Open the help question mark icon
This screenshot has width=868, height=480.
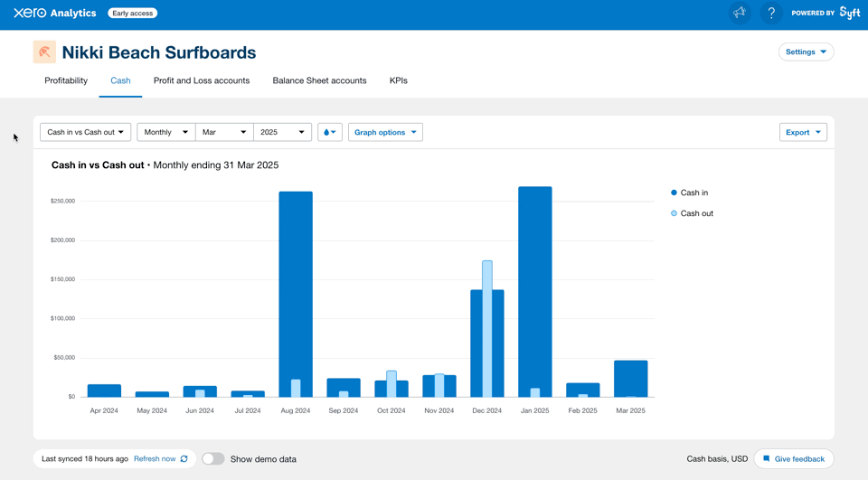771,13
